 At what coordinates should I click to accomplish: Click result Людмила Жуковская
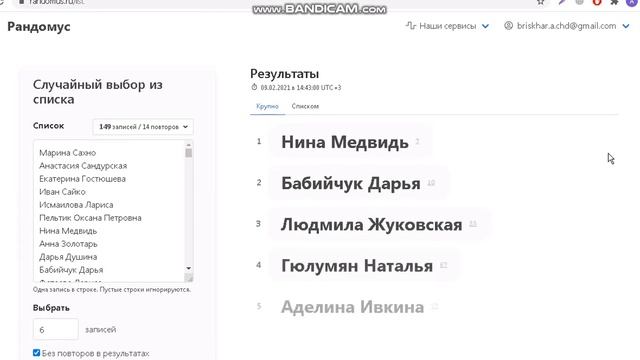[371, 224]
